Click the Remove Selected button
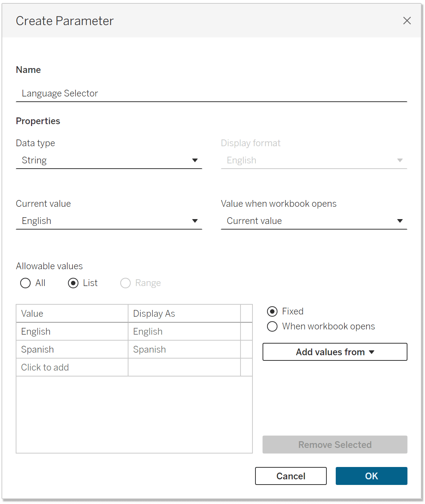Image resolution: width=425 pixels, height=504 pixels. (x=335, y=445)
